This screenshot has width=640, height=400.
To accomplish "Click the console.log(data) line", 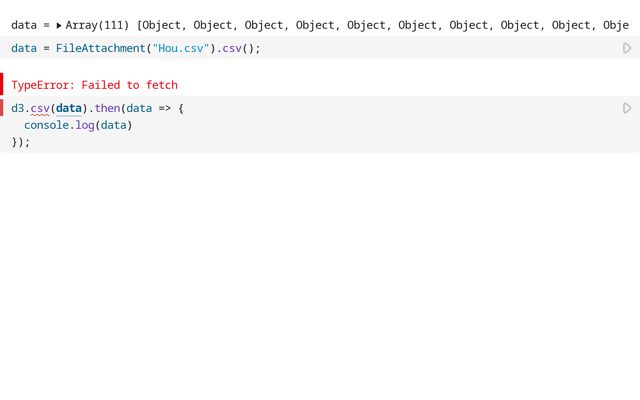I will [78, 125].
